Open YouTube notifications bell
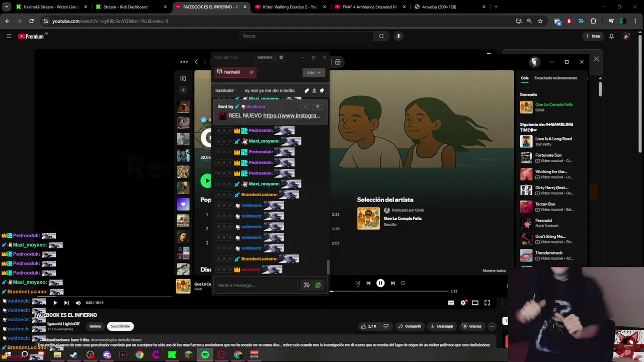The image size is (644, 362). (x=611, y=36)
